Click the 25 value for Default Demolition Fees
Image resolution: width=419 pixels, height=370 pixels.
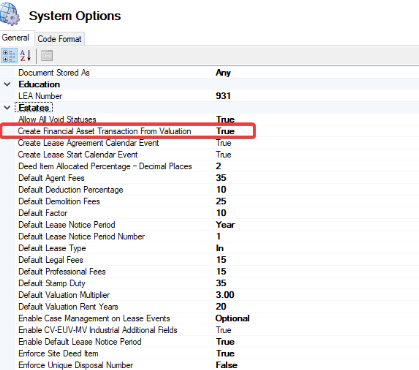[x=221, y=201]
